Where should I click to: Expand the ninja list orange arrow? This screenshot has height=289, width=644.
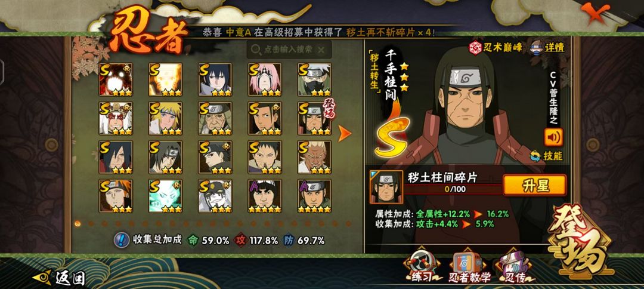(344, 133)
